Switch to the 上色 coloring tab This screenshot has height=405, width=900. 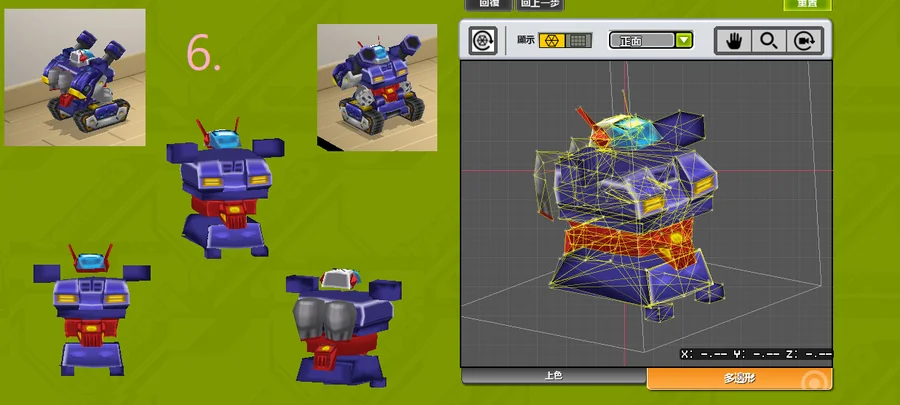click(554, 376)
